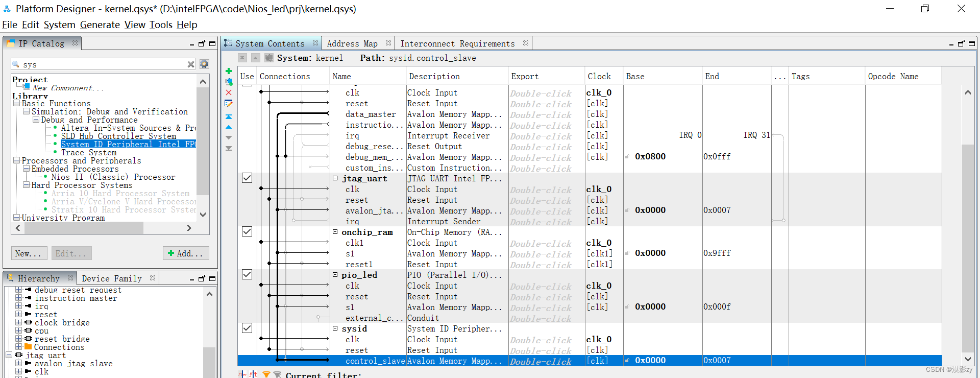
Task: Click the green plus add component icon
Action: click(x=229, y=71)
